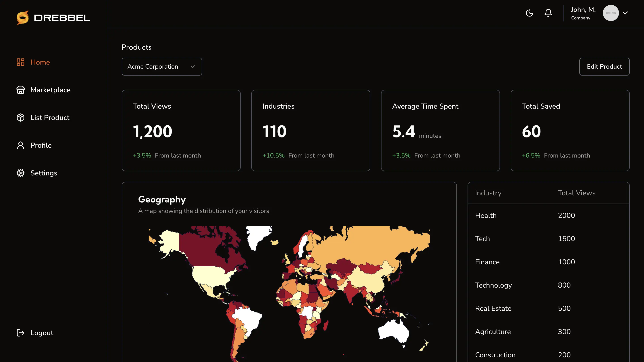Select the Tech row in industry table
The width and height of the screenshot is (644, 362).
[x=549, y=239]
